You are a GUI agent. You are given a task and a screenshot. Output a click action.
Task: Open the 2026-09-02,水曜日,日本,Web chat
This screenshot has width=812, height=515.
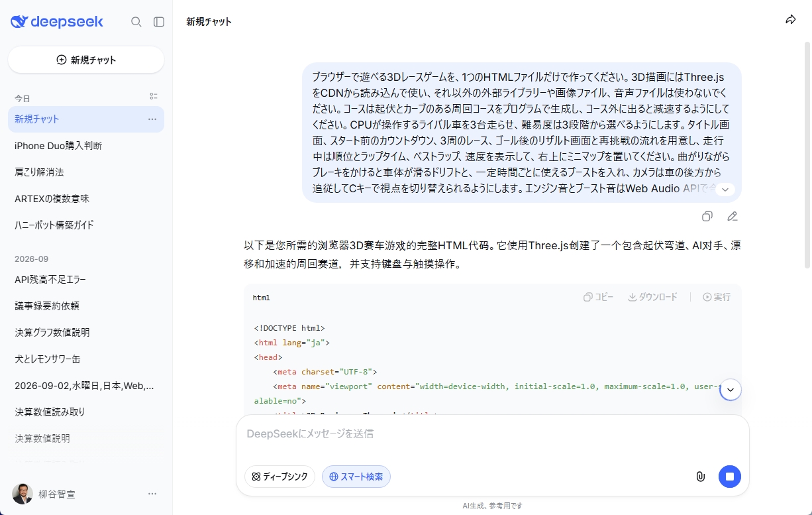86,386
